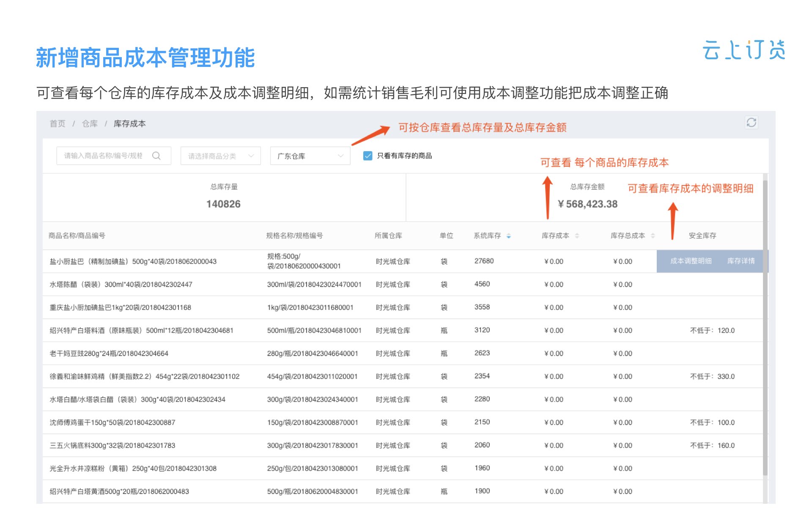The height and width of the screenshot is (508, 812).
Task: Open the 请选择商品分类 dropdown
Action: (220, 156)
